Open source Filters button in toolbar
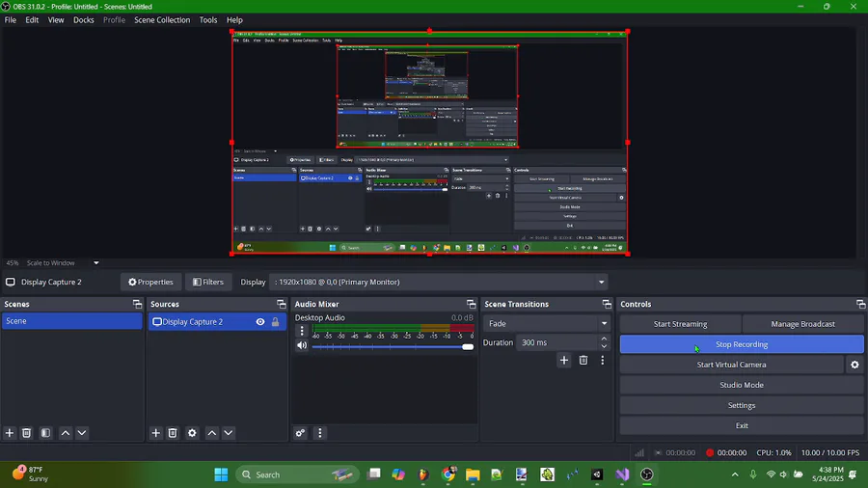Viewport: 868px width, 488px height. click(x=208, y=283)
